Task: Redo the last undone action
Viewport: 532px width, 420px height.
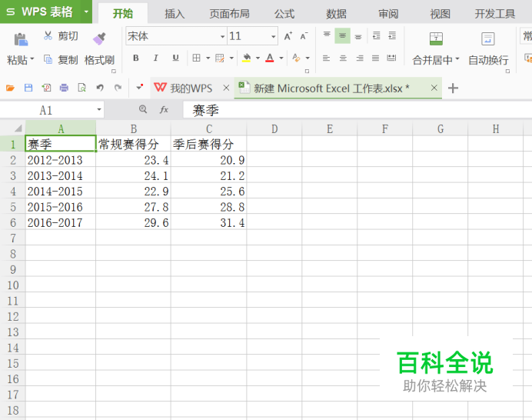Action: point(118,88)
